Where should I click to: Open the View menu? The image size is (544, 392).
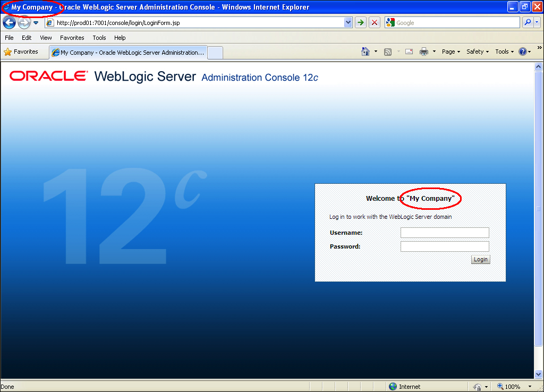(46, 38)
